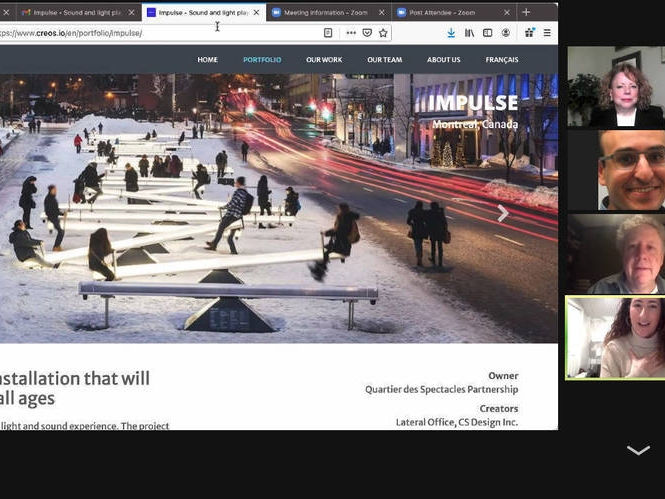Screen dimensions: 665x499
Task: Click the IMPULSE title overlay text
Action: click(473, 103)
